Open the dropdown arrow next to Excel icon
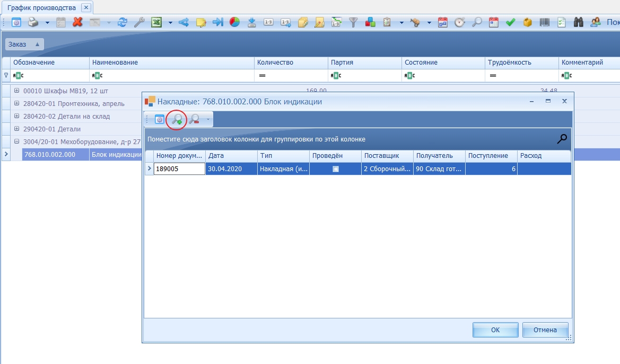 (x=170, y=23)
